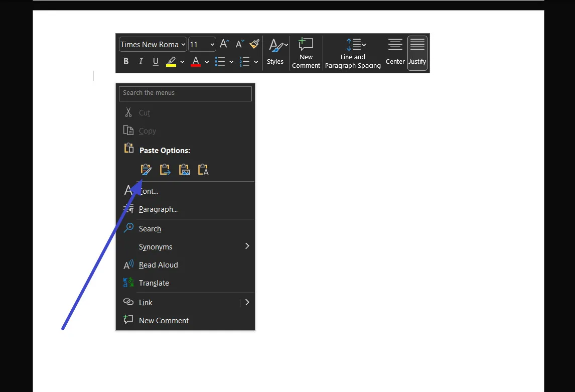Screen dimensions: 575x392
Task: Paste with Merge Formatting icon
Action: coord(165,170)
